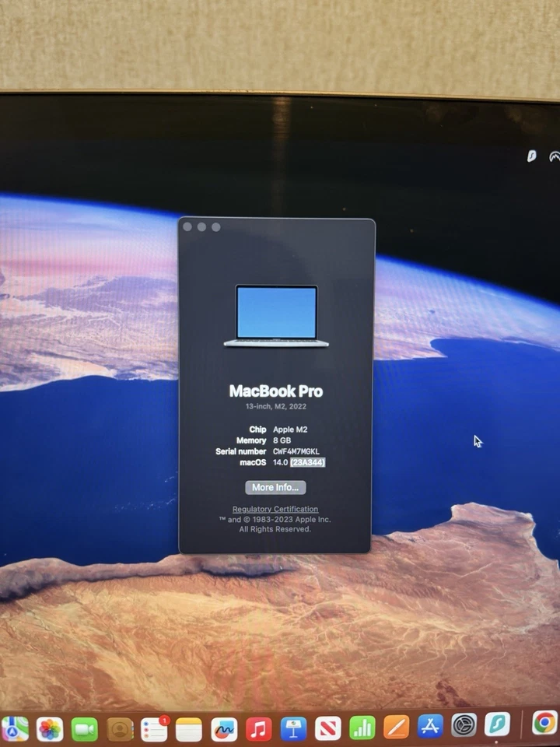The width and height of the screenshot is (560, 747).
Task: Click the 13-inch, M2, 2022 subtitle
Action: coord(276,406)
